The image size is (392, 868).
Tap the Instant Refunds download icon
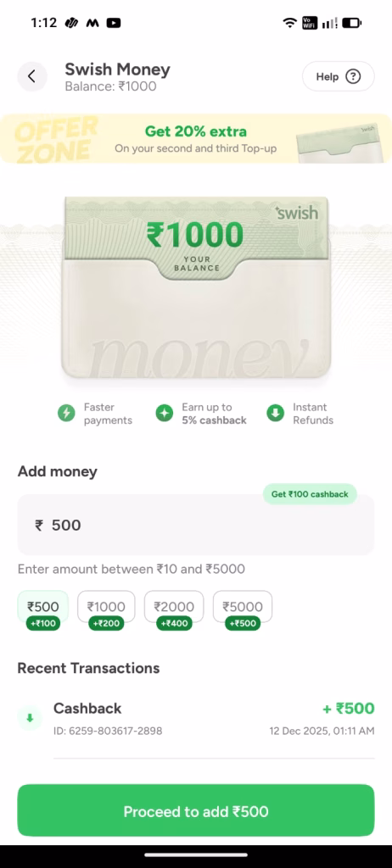[x=276, y=413]
